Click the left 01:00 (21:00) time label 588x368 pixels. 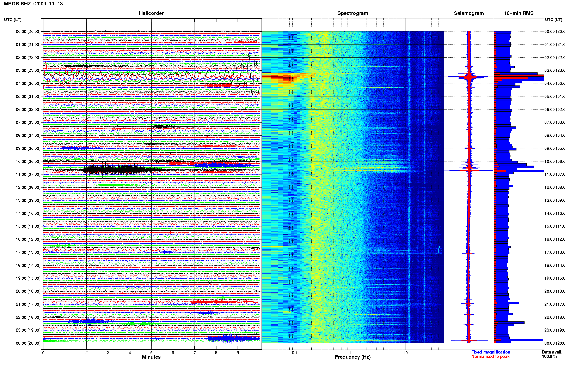(x=28, y=44)
